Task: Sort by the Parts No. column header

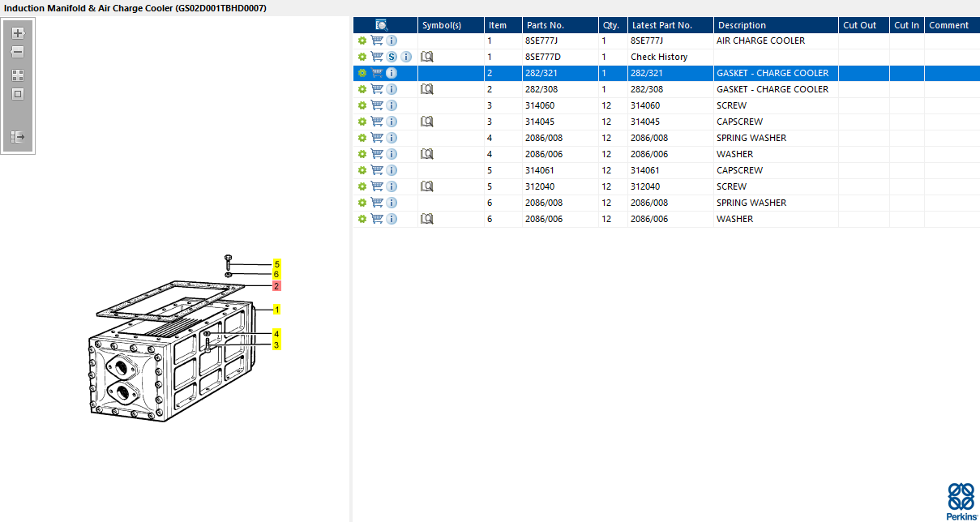Action: point(560,25)
